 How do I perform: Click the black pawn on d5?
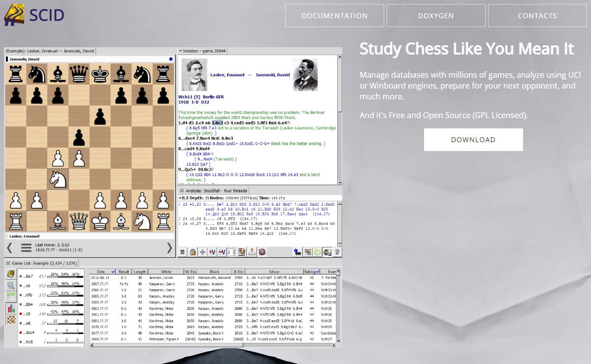(x=79, y=137)
